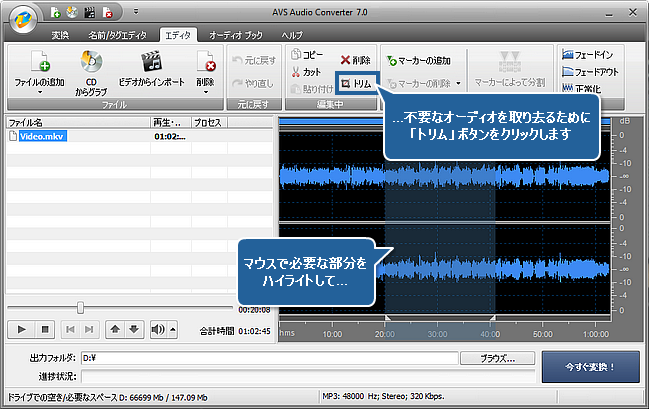The height and width of the screenshot is (409, 649).
Task: Click the upper channel waveform
Action: pos(445,176)
